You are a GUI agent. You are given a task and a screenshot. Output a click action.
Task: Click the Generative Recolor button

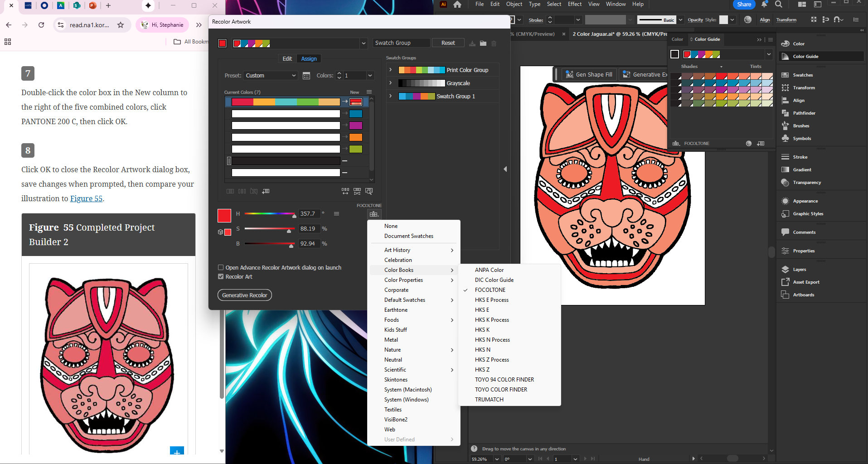click(x=245, y=295)
